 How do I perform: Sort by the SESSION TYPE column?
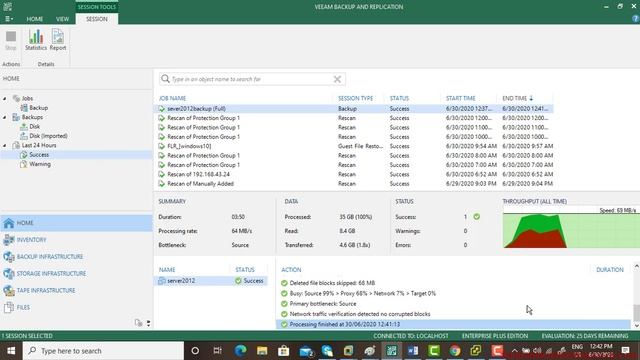pos(355,98)
